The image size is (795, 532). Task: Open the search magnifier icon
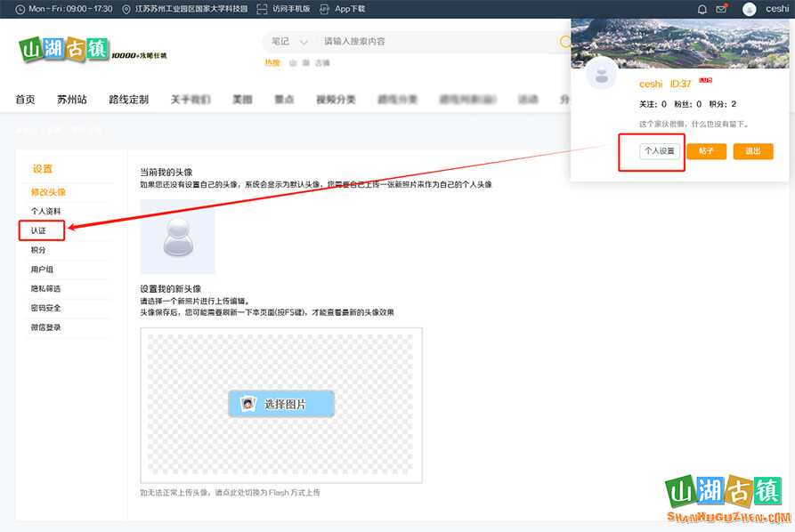click(565, 41)
